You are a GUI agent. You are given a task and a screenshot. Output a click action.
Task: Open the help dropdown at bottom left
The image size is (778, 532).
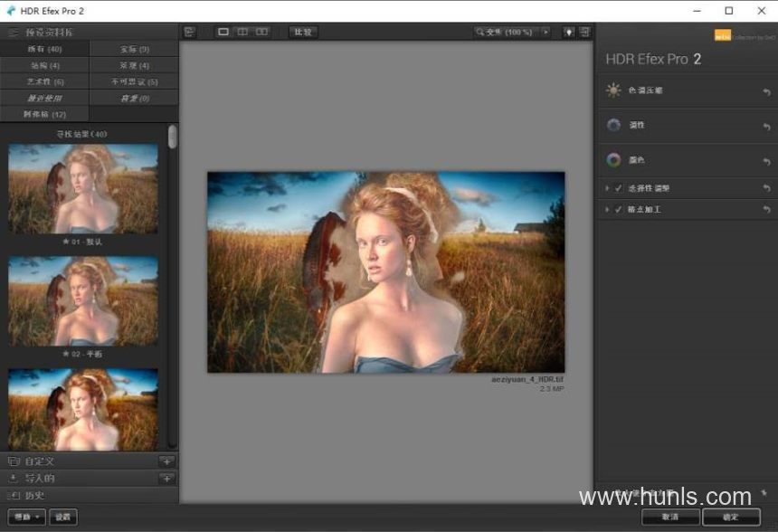coord(27,518)
